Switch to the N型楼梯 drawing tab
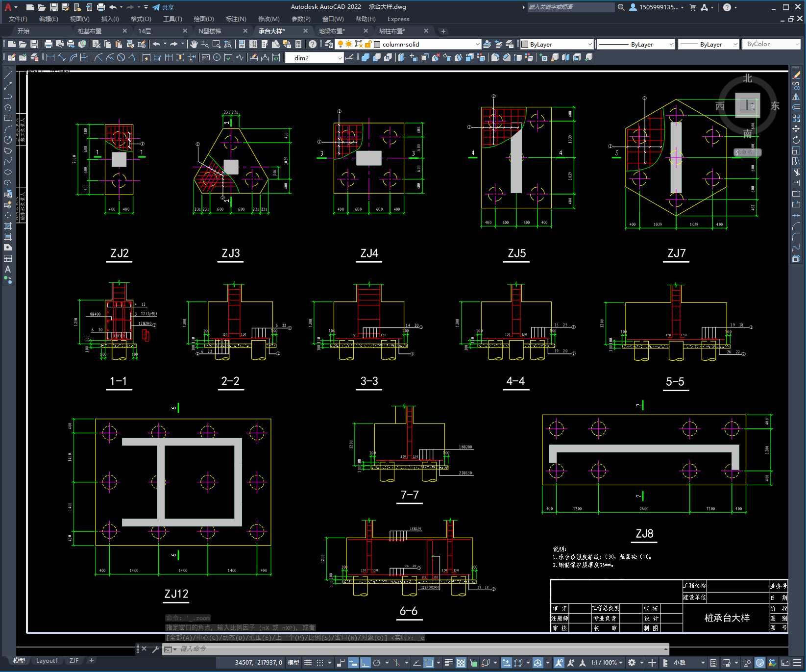 point(210,31)
